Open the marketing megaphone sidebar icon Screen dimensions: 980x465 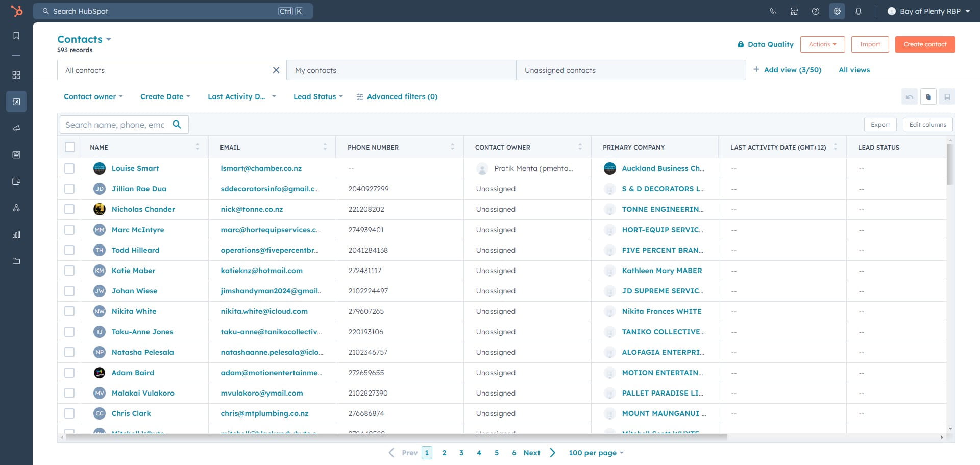click(x=16, y=128)
